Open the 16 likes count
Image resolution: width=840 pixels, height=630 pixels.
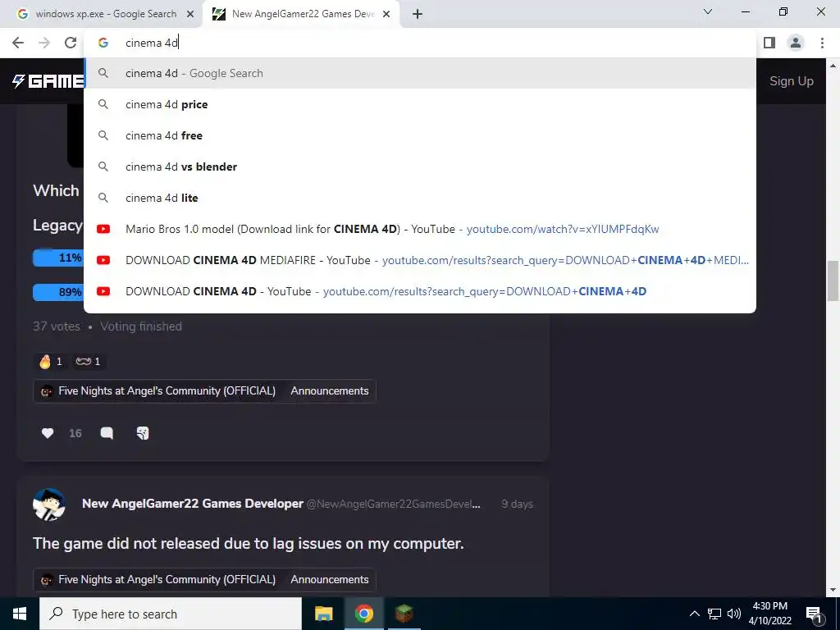75,433
